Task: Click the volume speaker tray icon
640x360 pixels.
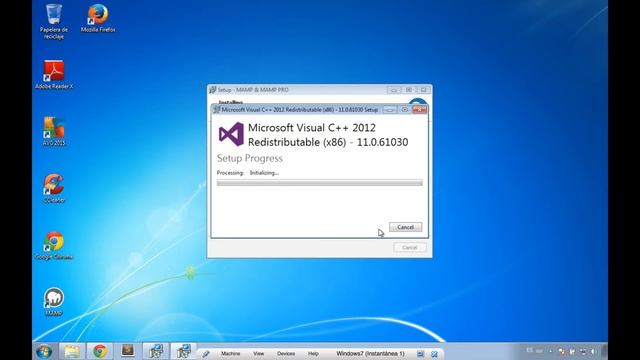Action: (x=593, y=351)
